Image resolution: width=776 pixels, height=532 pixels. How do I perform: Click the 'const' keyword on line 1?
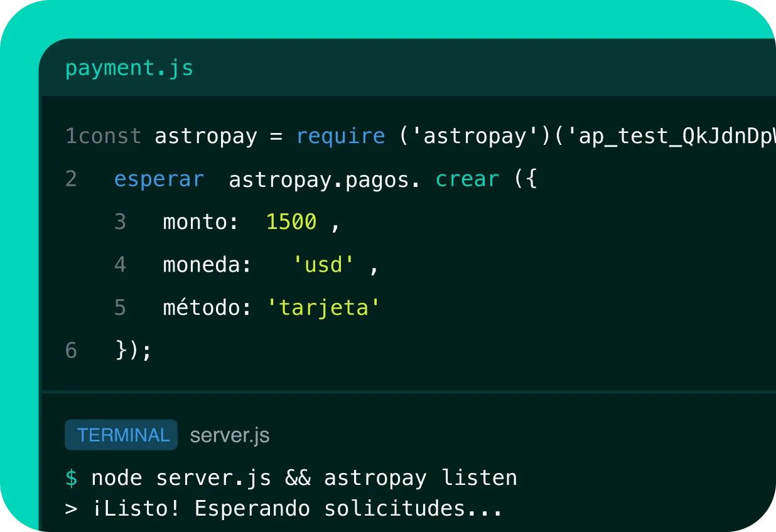pos(110,136)
